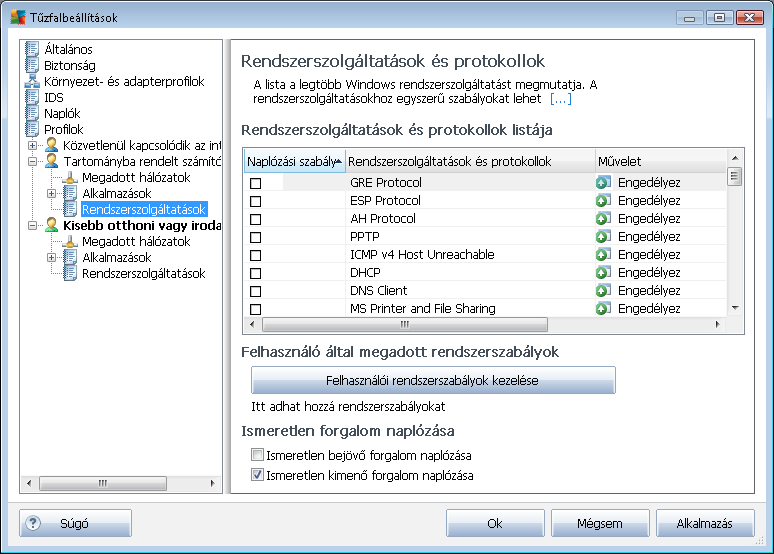This screenshot has width=774, height=554.
Task: Click the DHCP allow action icon
Action: coord(603,273)
